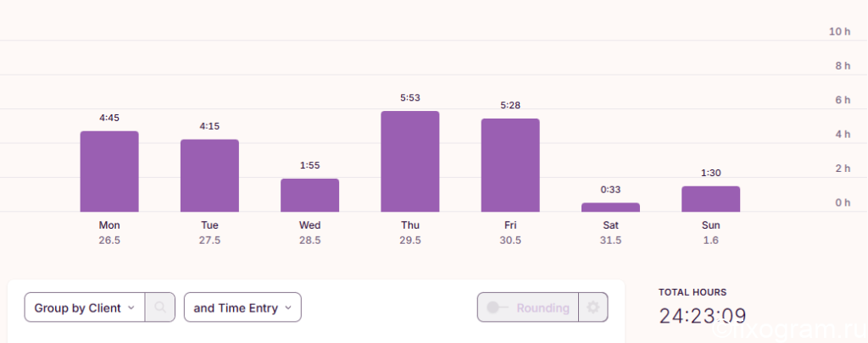
Task: Click the Thu 29.5 axis label
Action: [x=410, y=233]
